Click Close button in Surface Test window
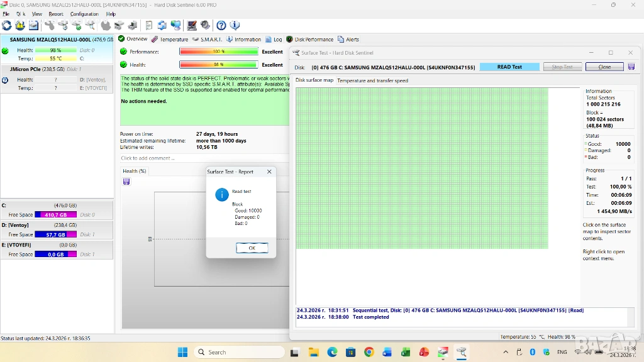This screenshot has height=362, width=644. point(604,67)
